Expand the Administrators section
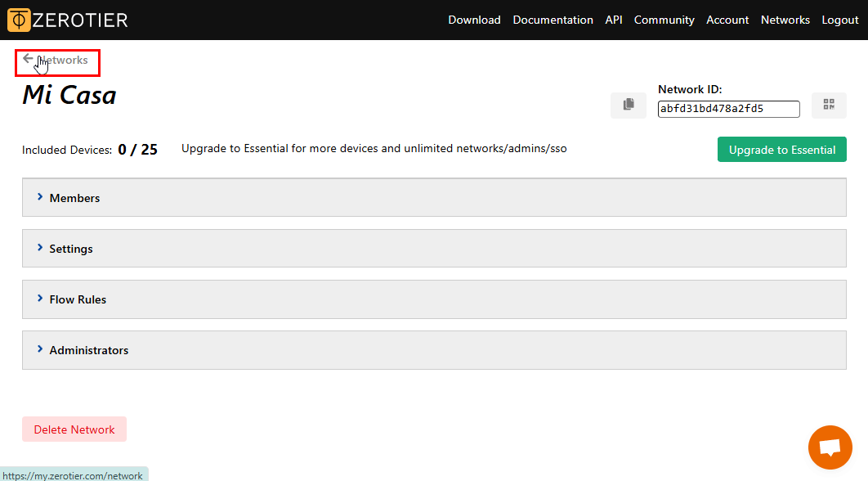The height and width of the screenshot is (481, 868). [88, 350]
